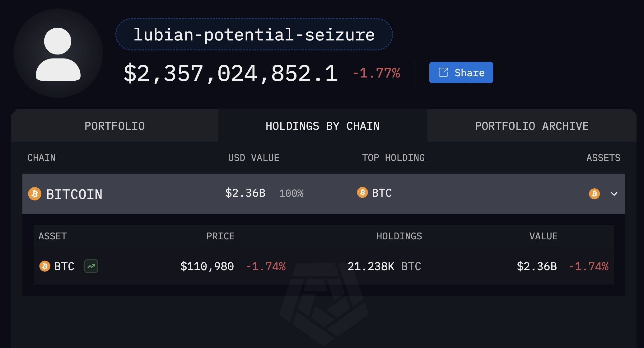Click the BTC asset row coin icon

45,266
